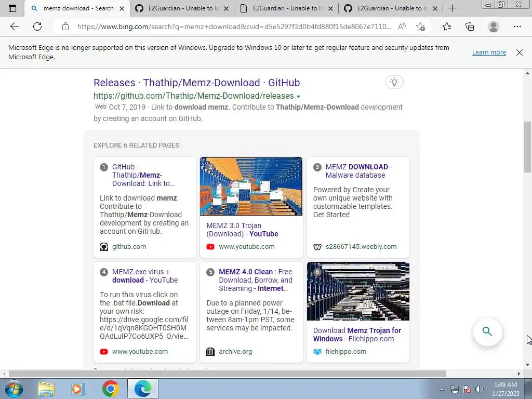This screenshot has width=532, height=399.
Task: Switch to the last E2Guardian tab
Action: [x=391, y=8]
